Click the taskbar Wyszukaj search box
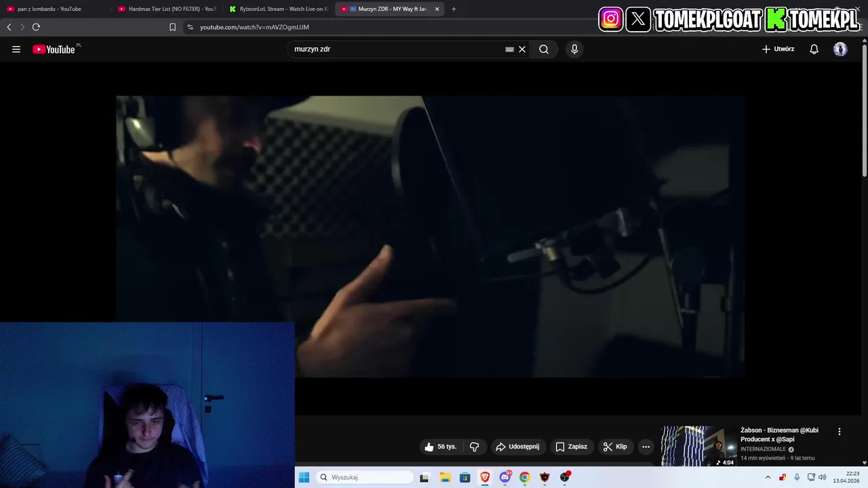 click(x=365, y=477)
